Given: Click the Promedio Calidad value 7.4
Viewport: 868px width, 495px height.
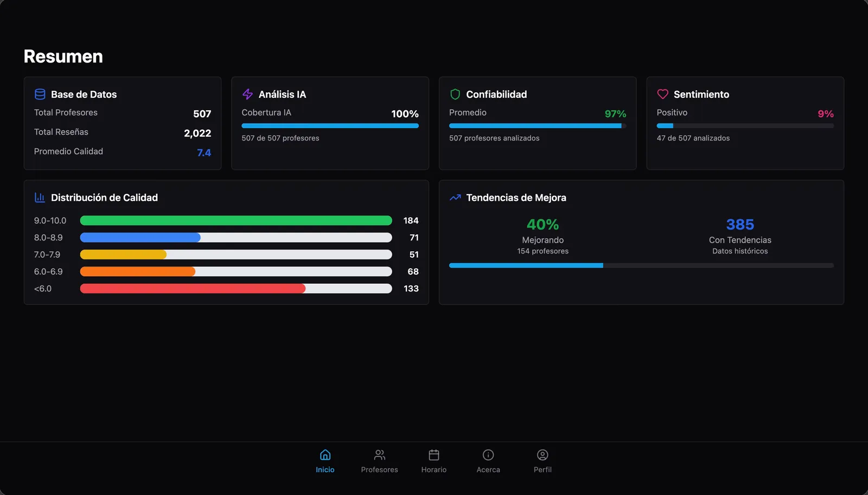Looking at the screenshot, I should click(x=204, y=153).
